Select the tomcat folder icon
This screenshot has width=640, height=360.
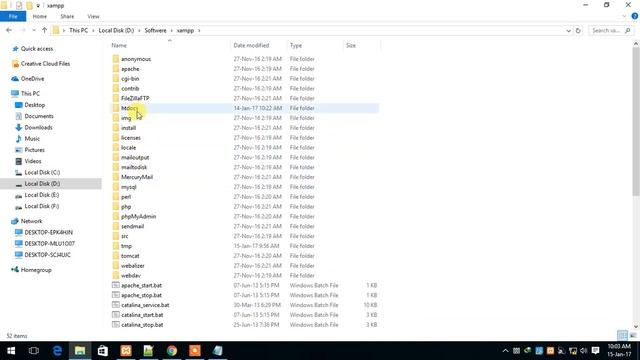point(116,256)
